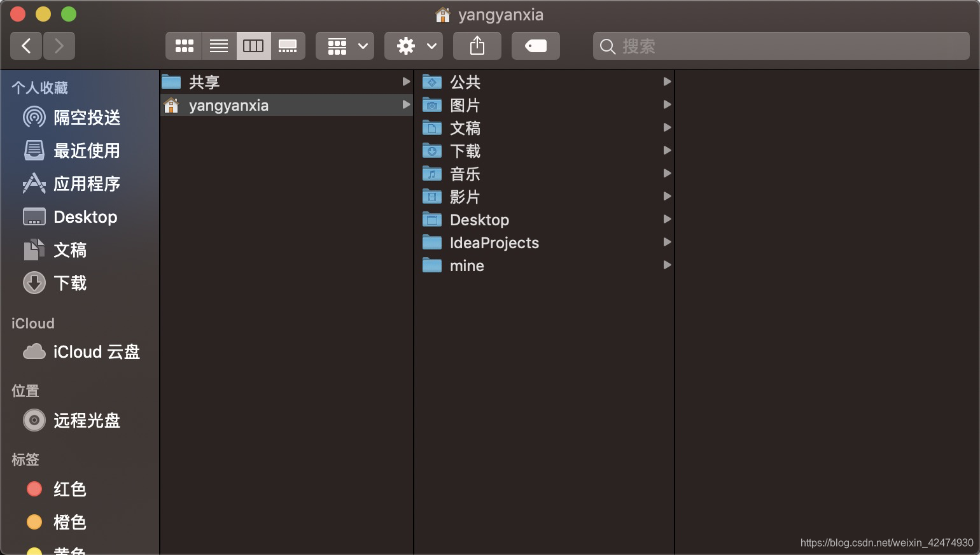The height and width of the screenshot is (555, 980).
Task: Click the 位置 sidebar section header
Action: click(25, 391)
